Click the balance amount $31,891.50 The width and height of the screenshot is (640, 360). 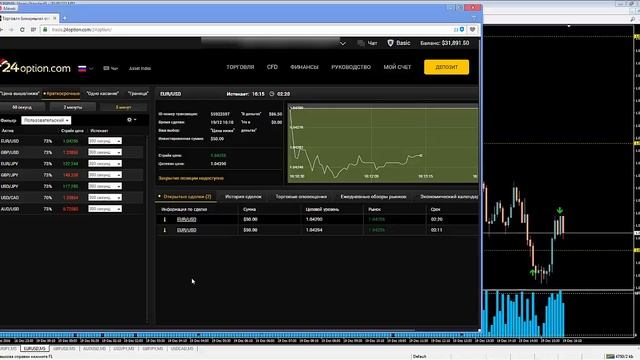point(455,43)
